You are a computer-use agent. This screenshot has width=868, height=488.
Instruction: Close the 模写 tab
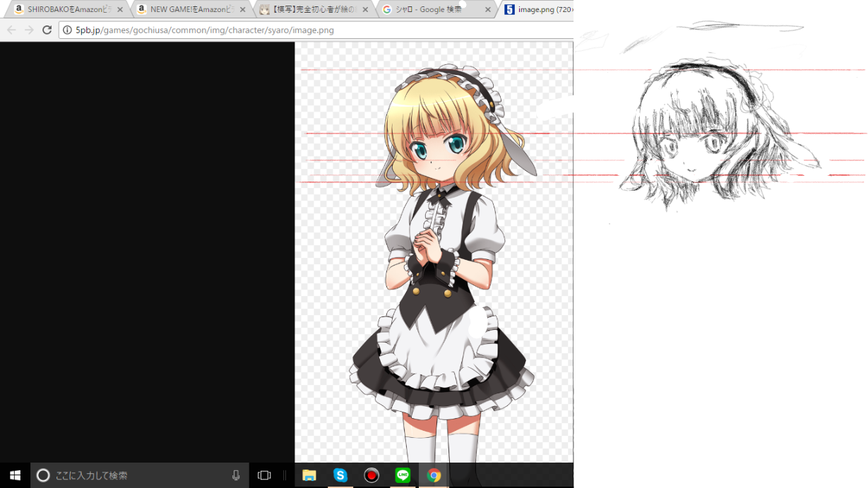(x=365, y=10)
